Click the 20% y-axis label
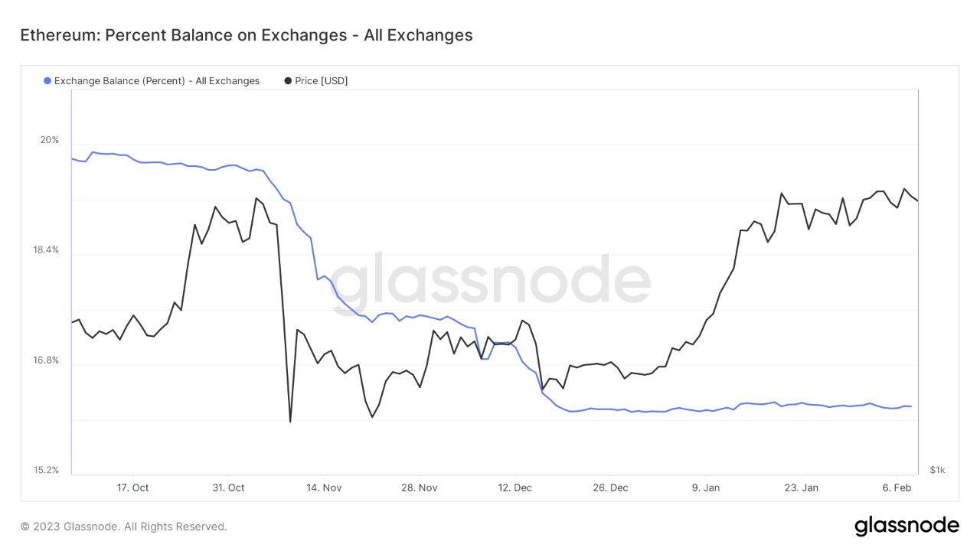This screenshot has height=551, width=980. tap(50, 140)
